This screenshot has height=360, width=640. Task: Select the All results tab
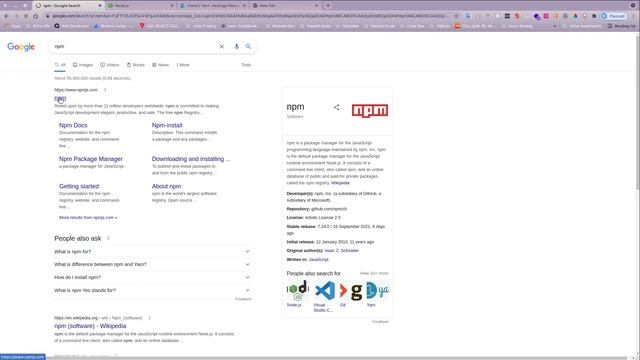click(60, 65)
